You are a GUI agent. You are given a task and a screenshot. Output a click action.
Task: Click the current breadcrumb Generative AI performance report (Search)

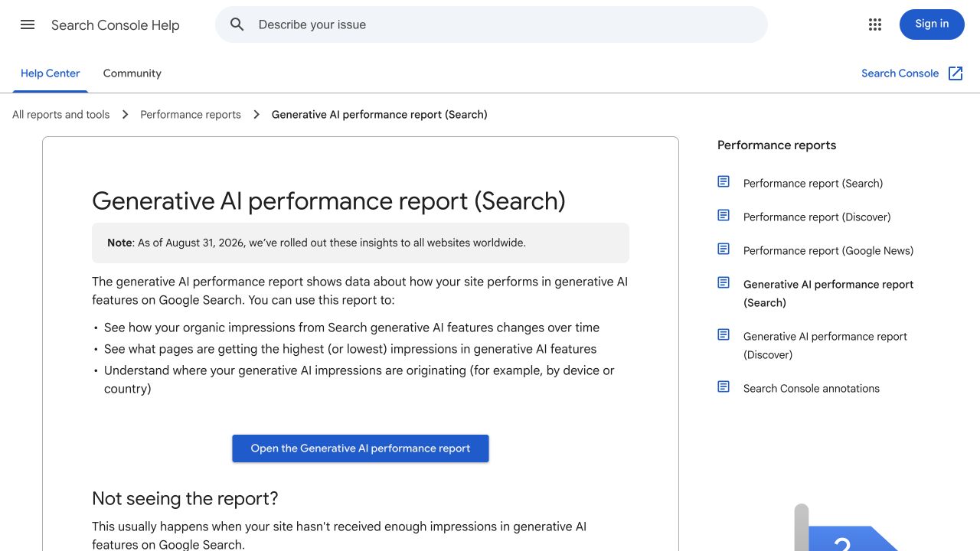click(380, 115)
